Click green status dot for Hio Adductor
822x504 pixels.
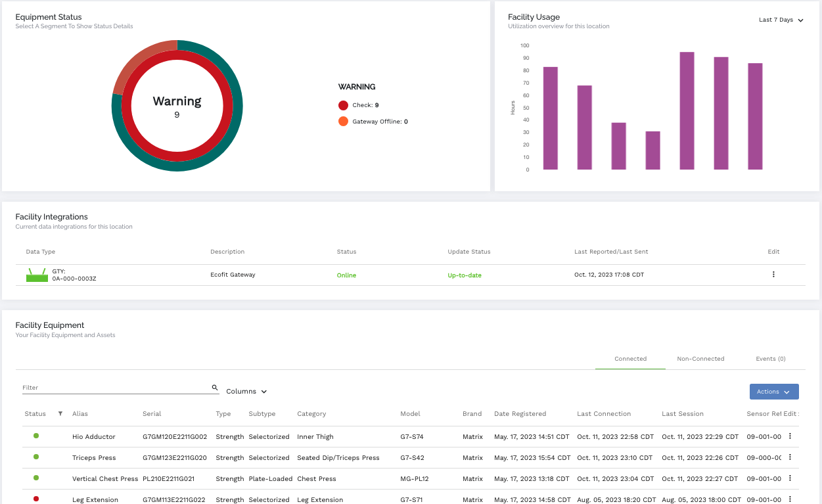36,436
